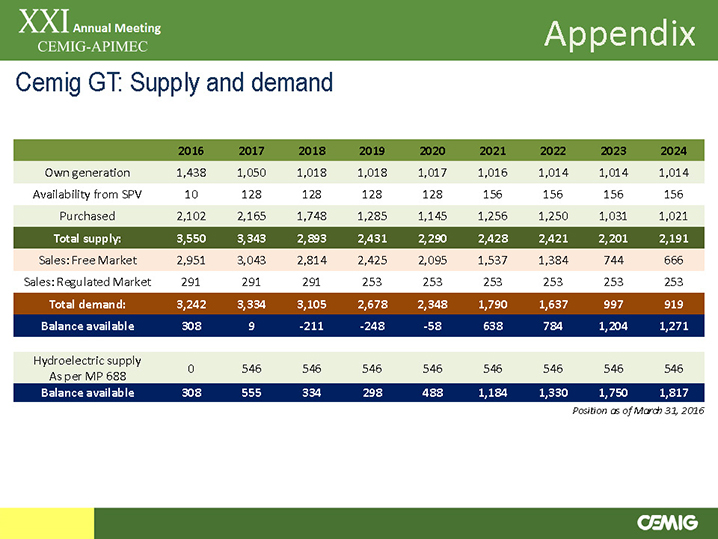Click Balance available value '-248'
Image resolution: width=718 pixels, height=539 pixels.
[x=372, y=326]
